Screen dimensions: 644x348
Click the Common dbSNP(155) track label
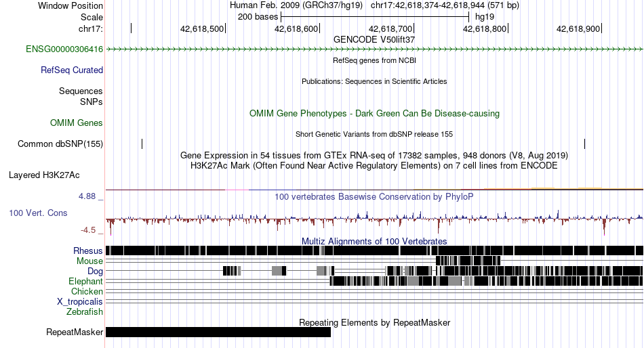point(60,144)
